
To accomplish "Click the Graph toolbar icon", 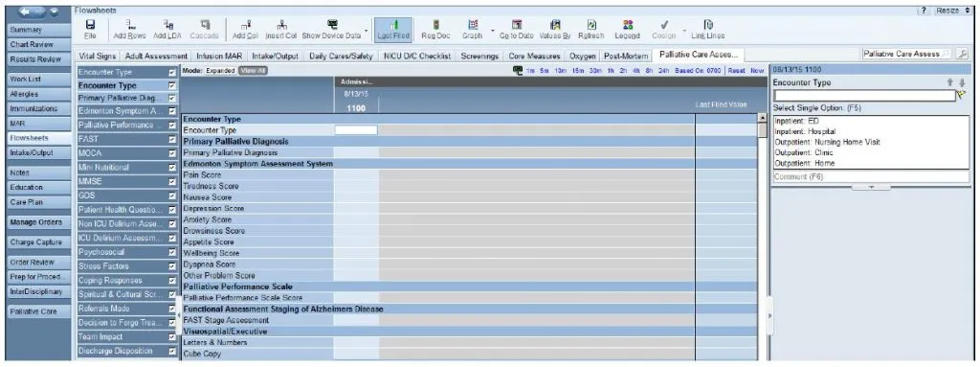I will (x=473, y=25).
